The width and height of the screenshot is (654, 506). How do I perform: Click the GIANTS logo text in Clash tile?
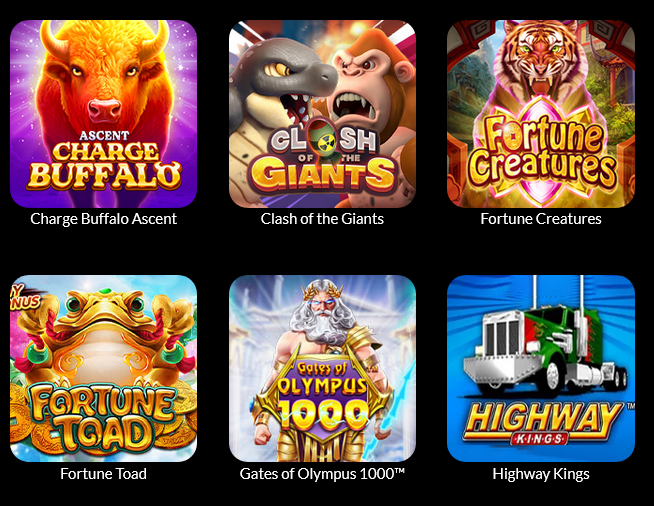point(322,175)
